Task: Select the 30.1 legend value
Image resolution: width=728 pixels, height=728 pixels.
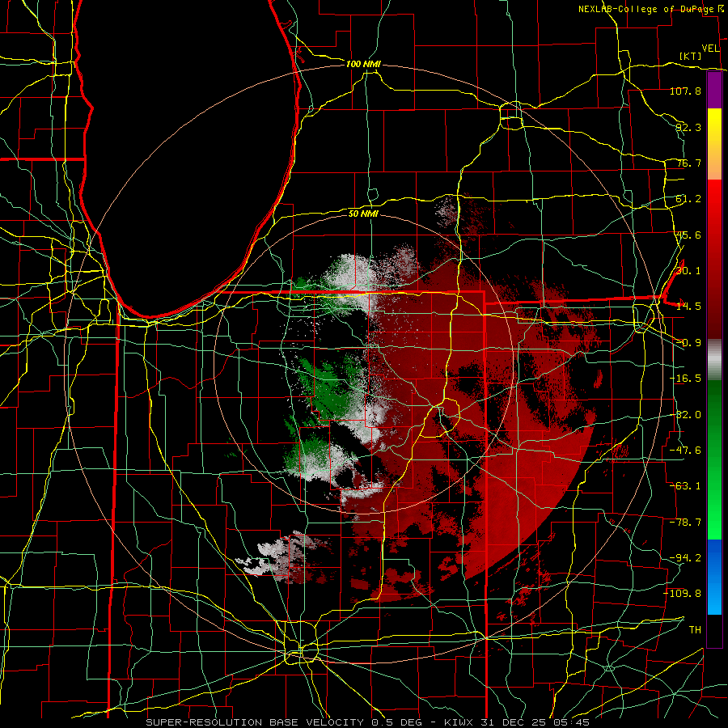Action: pos(688,271)
